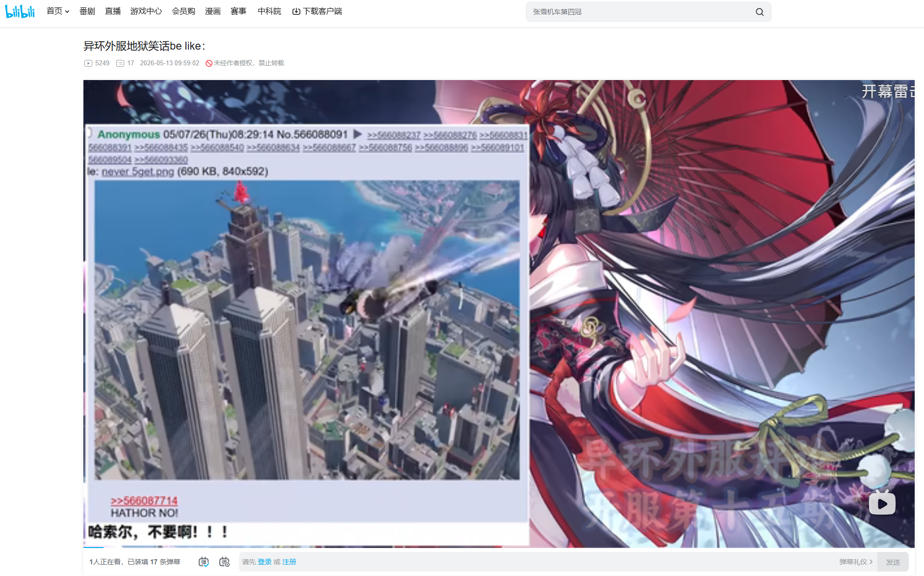The height and width of the screenshot is (576, 924).
Task: Click the danmaku count icon
Action: 120,63
